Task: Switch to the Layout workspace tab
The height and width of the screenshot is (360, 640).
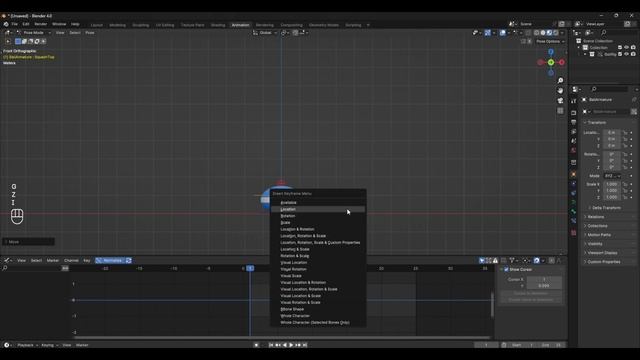Action: [97, 25]
